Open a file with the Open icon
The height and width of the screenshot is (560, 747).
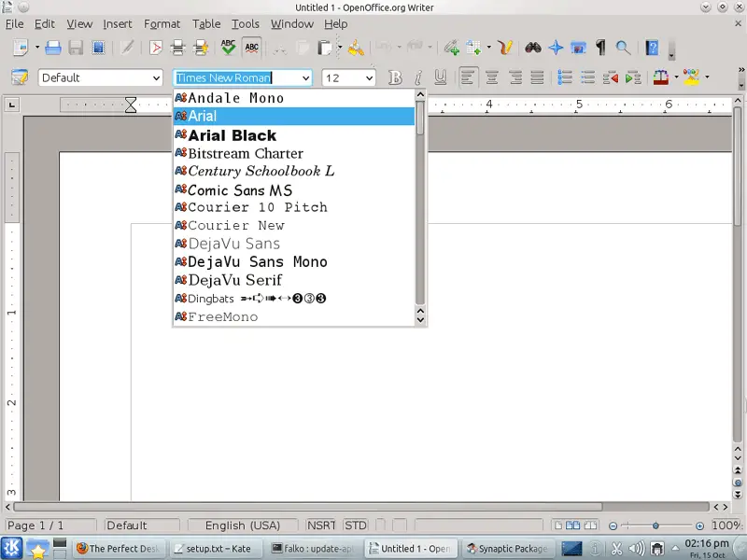coord(53,48)
